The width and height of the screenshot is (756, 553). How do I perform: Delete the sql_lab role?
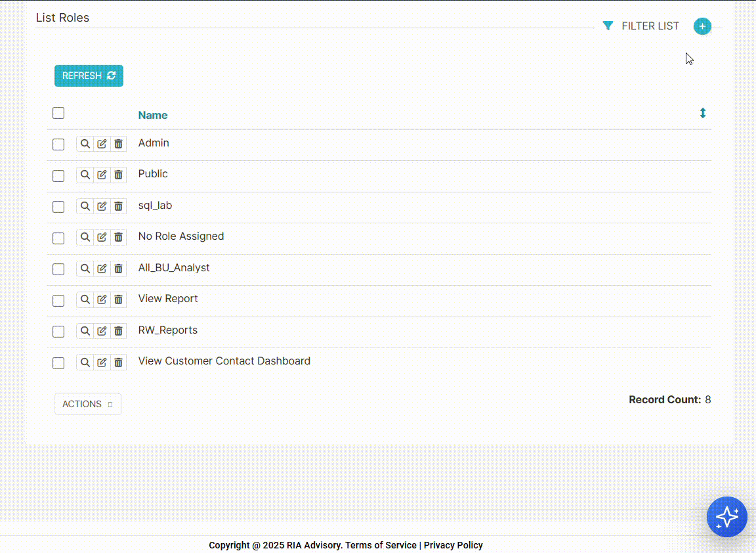coord(118,206)
